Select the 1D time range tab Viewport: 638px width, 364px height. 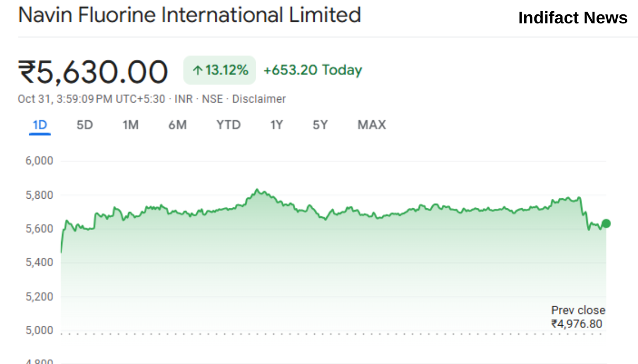pyautogui.click(x=40, y=125)
